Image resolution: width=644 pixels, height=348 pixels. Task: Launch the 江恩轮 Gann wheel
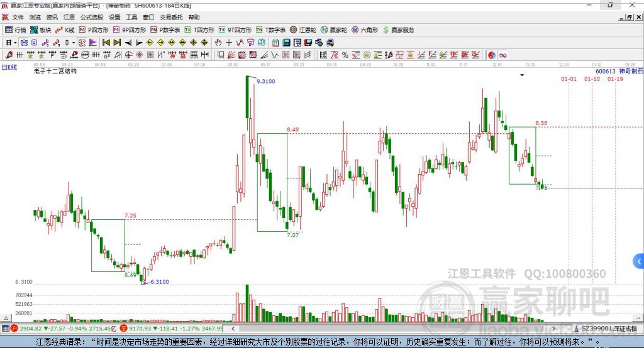tap(303, 30)
